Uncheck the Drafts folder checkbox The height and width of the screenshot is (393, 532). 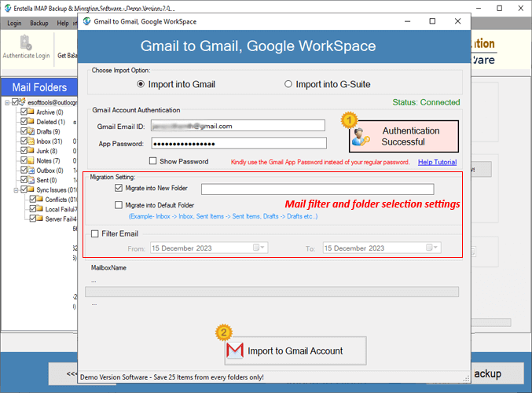[24, 131]
